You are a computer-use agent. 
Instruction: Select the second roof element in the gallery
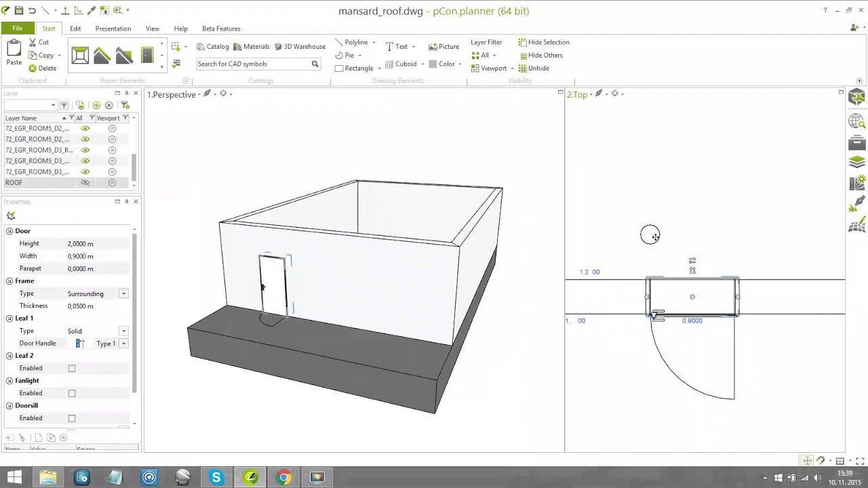[x=124, y=56]
